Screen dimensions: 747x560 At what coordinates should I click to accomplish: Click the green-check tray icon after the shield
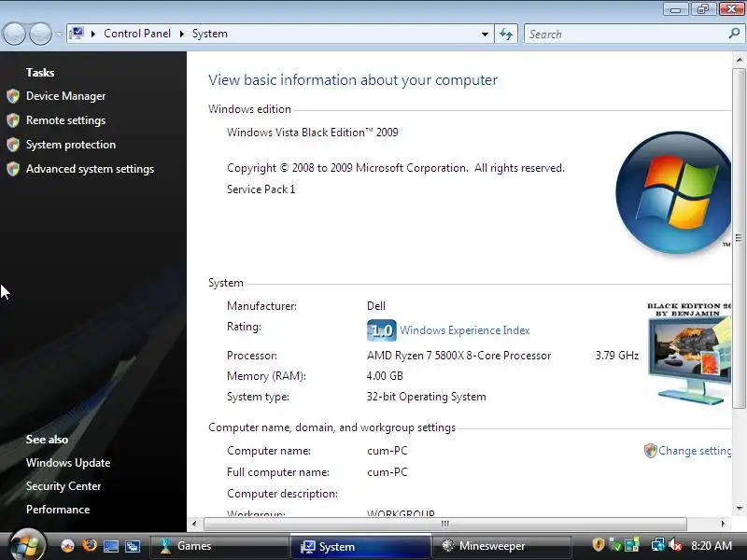tap(615, 545)
